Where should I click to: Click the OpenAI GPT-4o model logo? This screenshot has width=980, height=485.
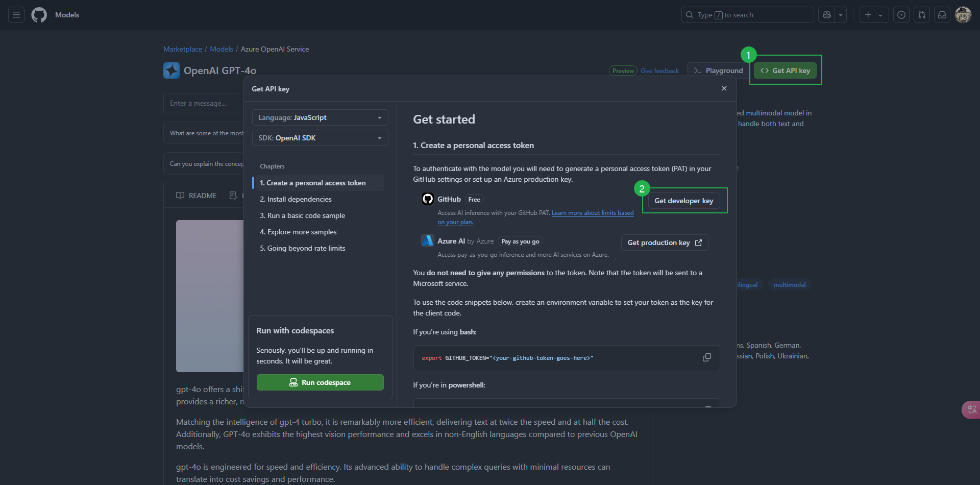pyautogui.click(x=171, y=70)
